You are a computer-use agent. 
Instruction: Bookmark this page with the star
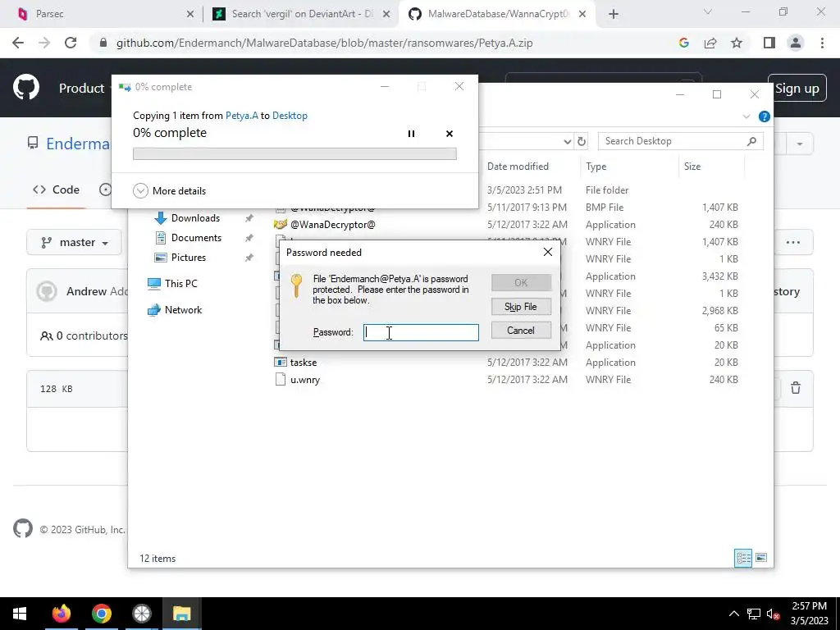737,43
